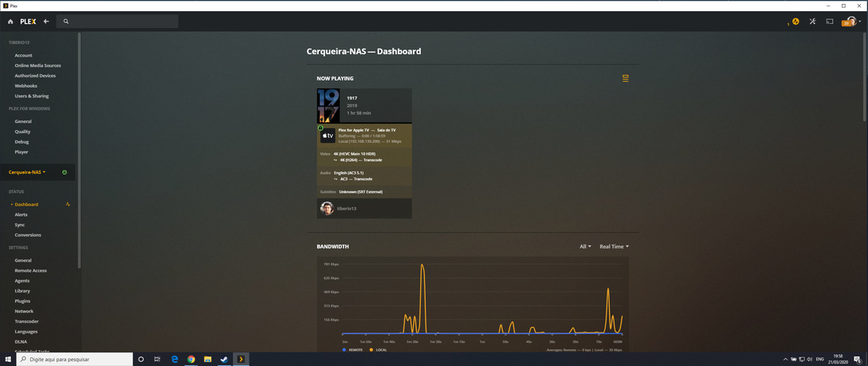Open Player settings

pyautogui.click(x=22, y=152)
